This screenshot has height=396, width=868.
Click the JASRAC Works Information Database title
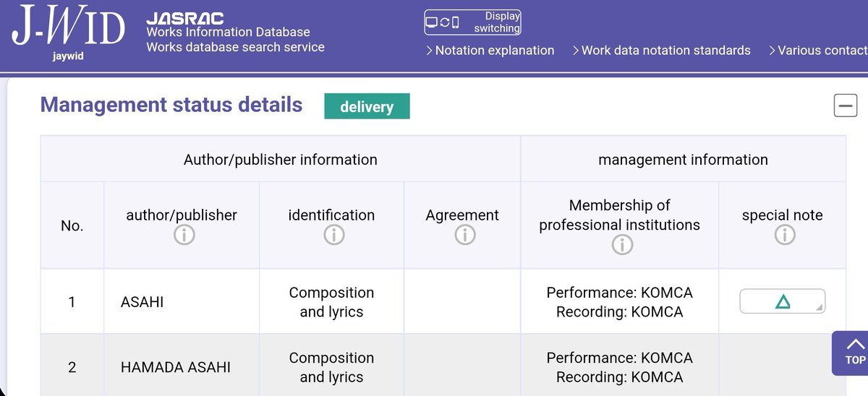235,33
